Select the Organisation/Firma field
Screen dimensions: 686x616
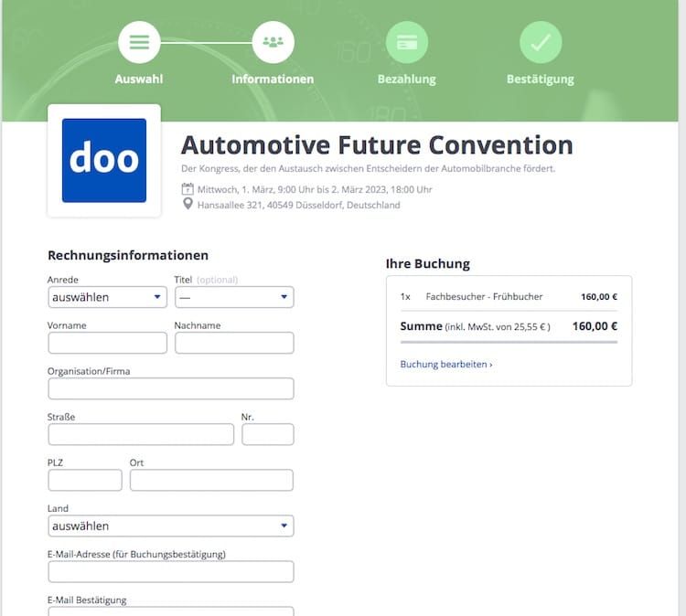click(171, 388)
